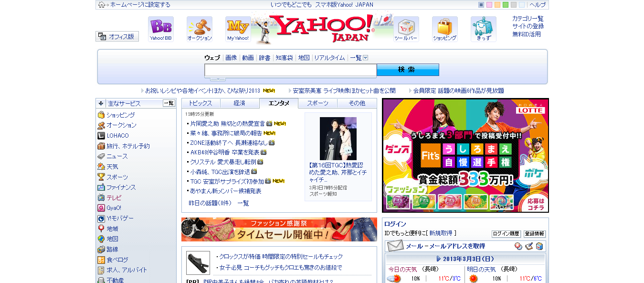644x283 pixels.
Task: Open the スマホ版Yahoo! JAPAN link
Action: pyautogui.click(x=344, y=5)
